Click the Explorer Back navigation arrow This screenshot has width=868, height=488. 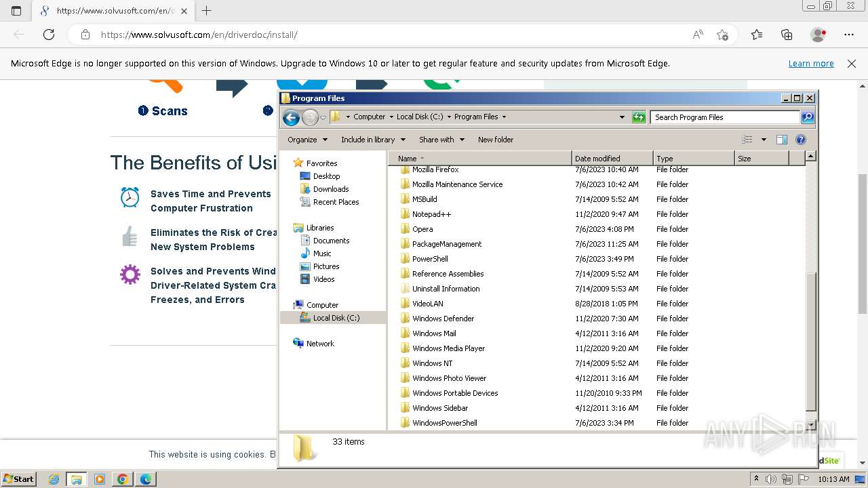point(291,117)
